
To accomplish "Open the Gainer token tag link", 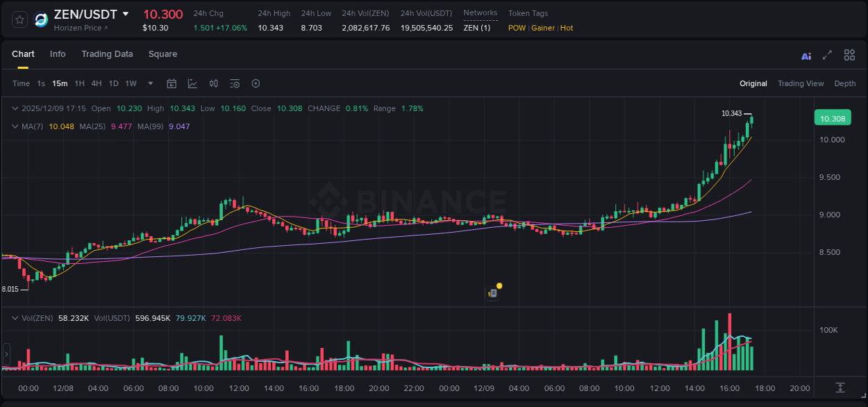I will coord(542,28).
